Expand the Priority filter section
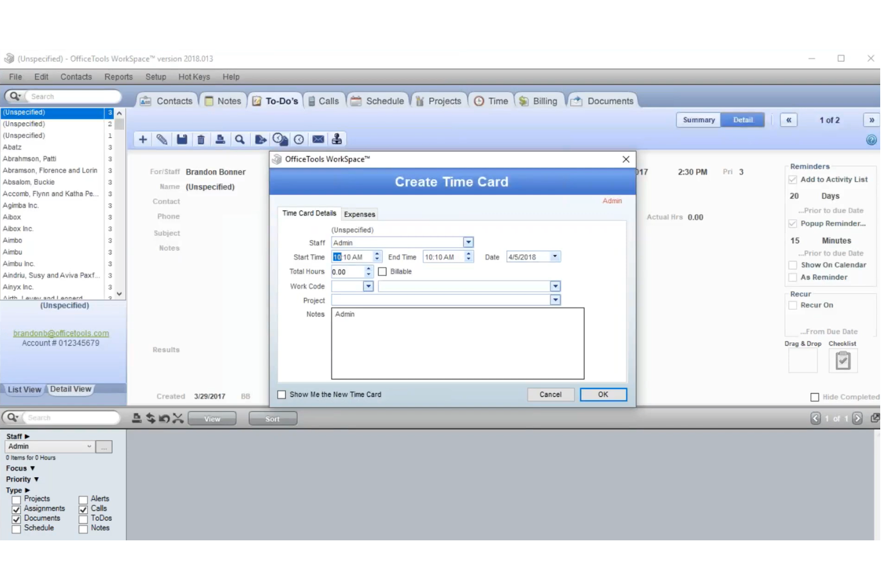 (36, 480)
